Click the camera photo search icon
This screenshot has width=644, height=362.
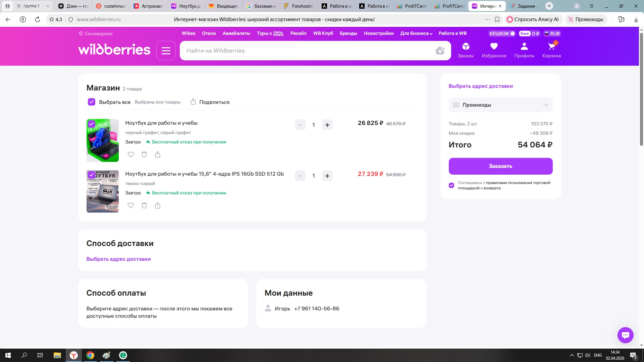coord(440,51)
